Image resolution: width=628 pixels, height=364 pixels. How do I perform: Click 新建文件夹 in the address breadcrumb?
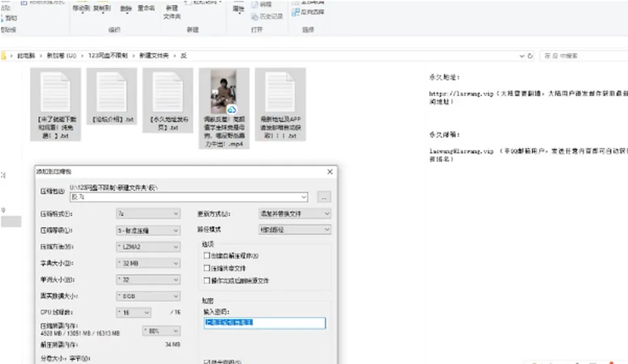(x=154, y=56)
